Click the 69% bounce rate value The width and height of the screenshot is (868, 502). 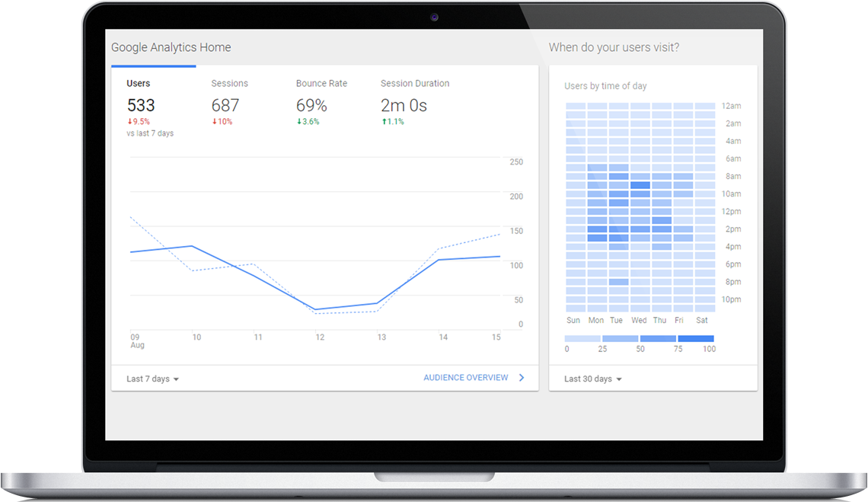click(x=311, y=105)
